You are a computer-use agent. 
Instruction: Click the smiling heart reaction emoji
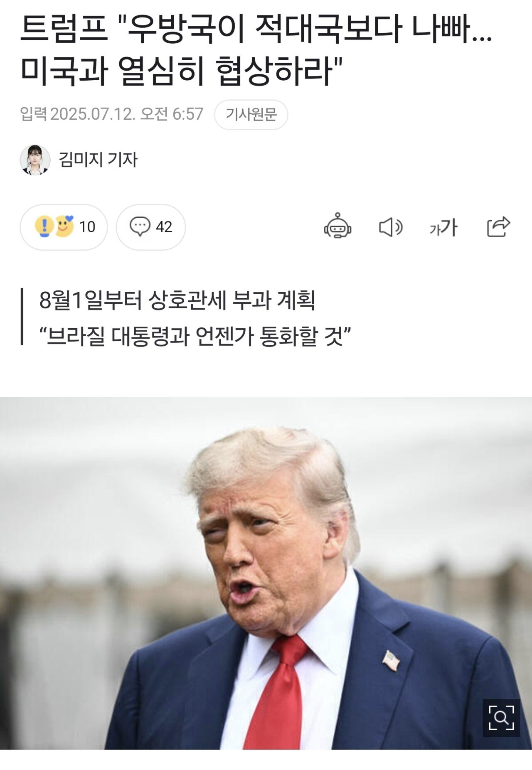(64, 226)
